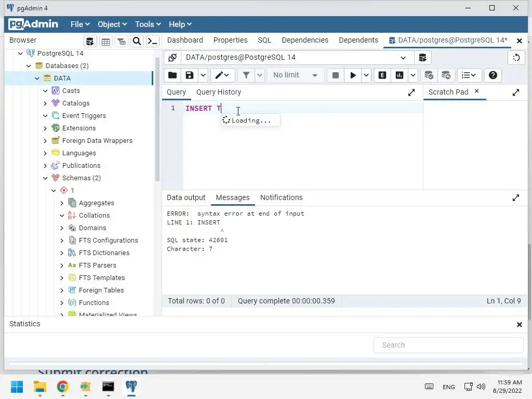Switch to the Dashboard tab
Image resolution: width=532 pixels, height=399 pixels.
(185, 40)
